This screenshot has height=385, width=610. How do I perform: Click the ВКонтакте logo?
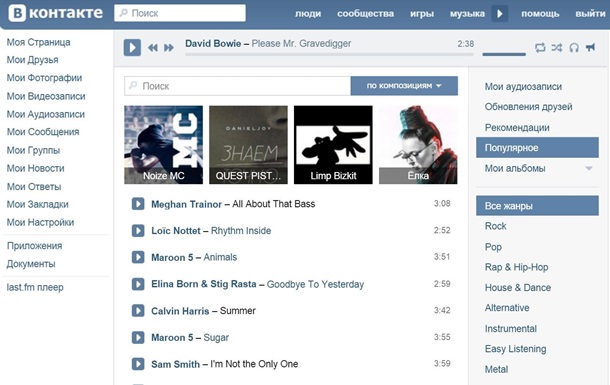pyautogui.click(x=56, y=13)
